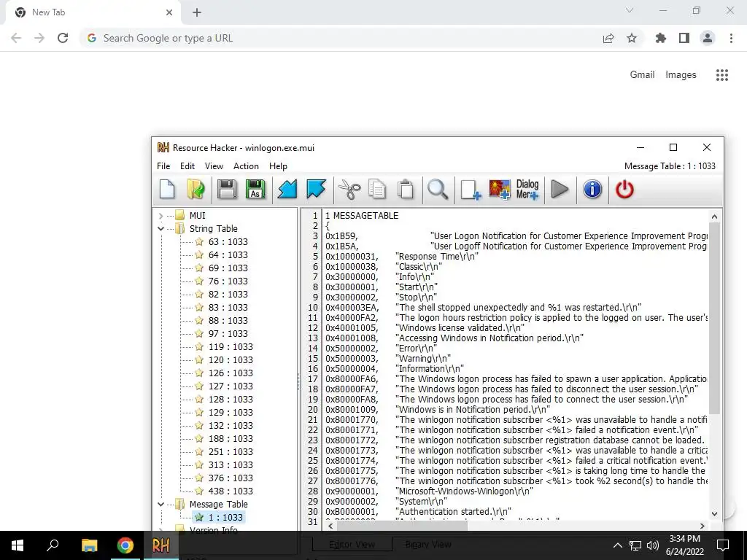The image size is (747, 560).
Task: Save file with the gray floppy icon
Action: point(227,190)
